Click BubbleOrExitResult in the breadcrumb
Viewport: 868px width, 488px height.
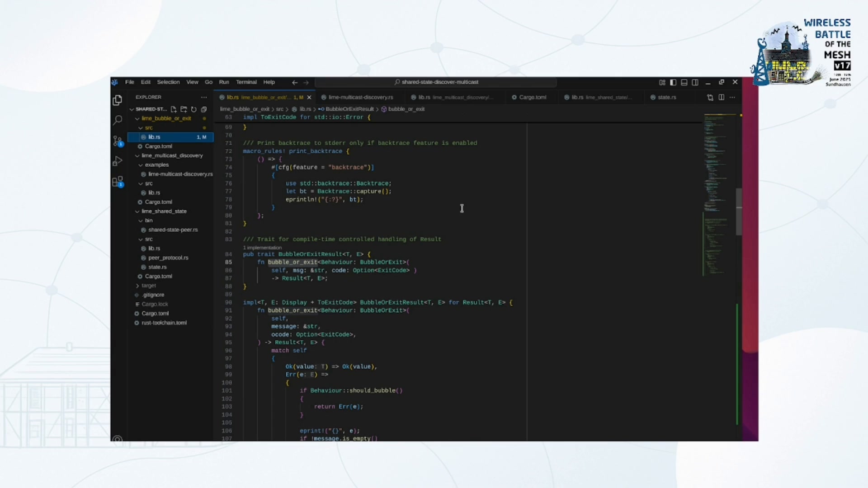[x=349, y=109]
